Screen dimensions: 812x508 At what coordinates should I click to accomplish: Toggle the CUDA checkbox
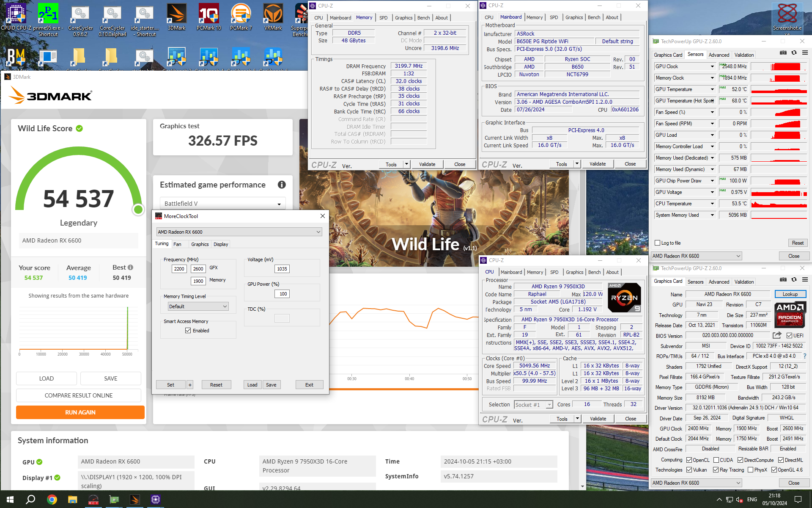coord(716,460)
